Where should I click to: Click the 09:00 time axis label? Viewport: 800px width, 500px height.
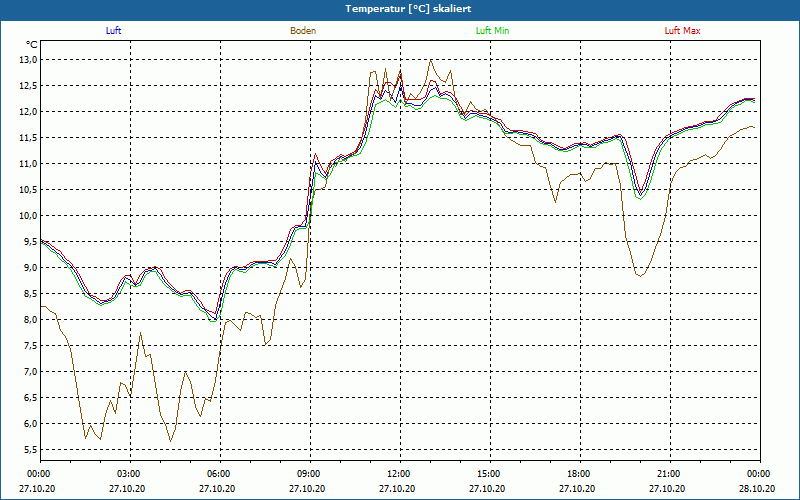[x=307, y=474]
